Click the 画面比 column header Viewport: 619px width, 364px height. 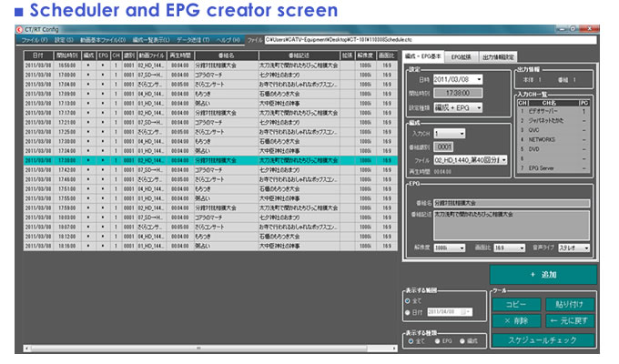[387, 56]
